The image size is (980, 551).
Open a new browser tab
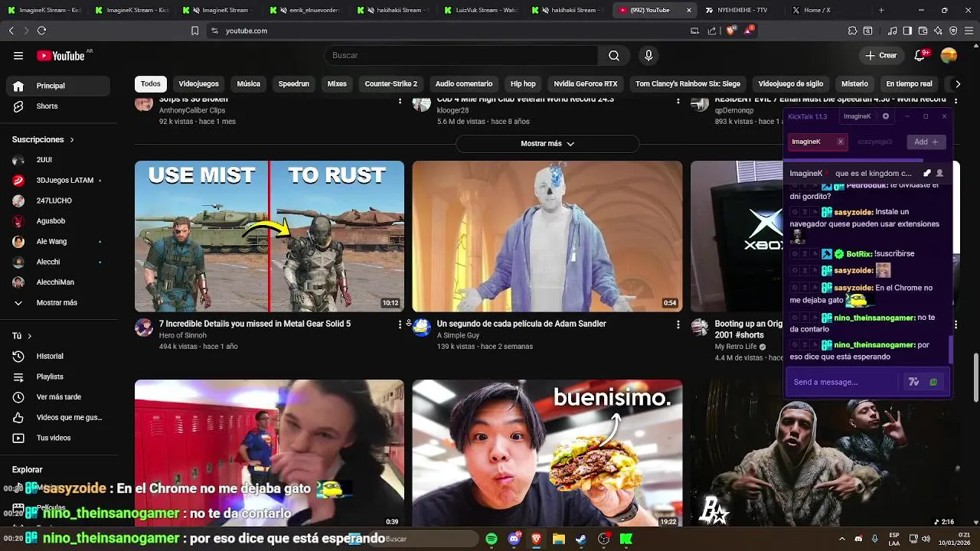[881, 10]
